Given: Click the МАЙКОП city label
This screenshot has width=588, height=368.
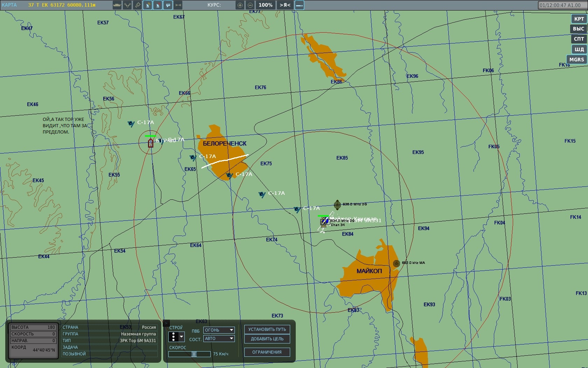Looking at the screenshot, I should pyautogui.click(x=369, y=271).
